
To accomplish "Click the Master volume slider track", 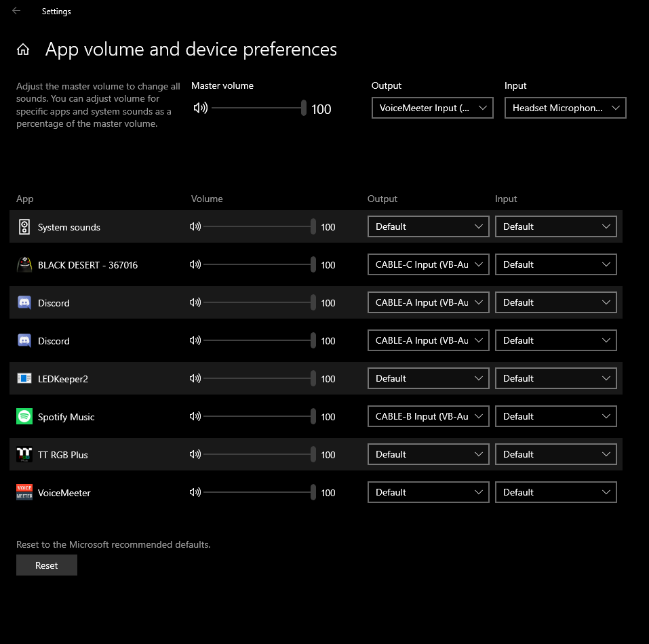I will pos(259,108).
